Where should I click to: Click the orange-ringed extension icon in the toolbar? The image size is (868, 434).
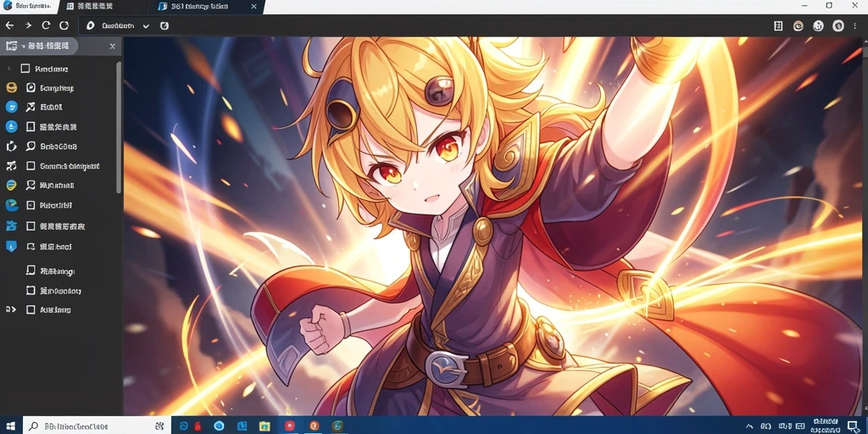tap(798, 25)
